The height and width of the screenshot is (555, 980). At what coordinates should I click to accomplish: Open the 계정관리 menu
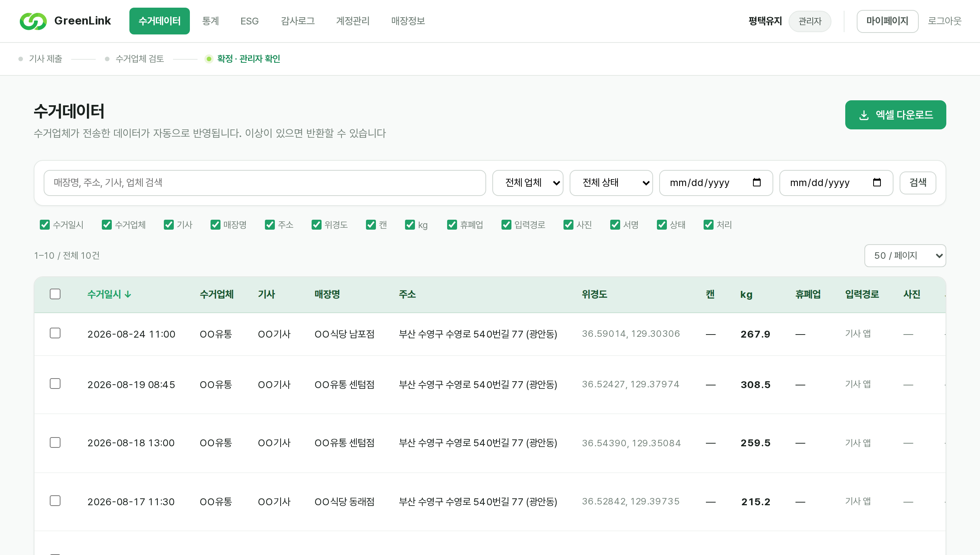pos(353,21)
